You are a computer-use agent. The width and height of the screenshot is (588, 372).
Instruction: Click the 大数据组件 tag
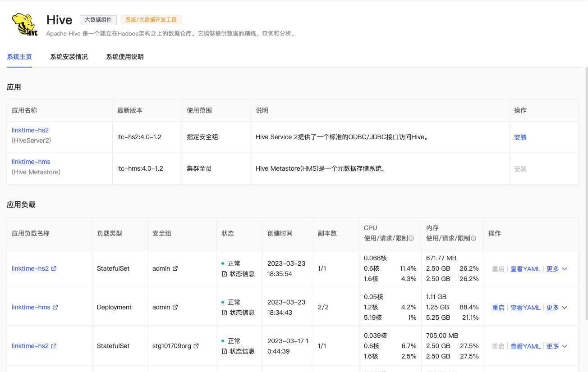click(x=98, y=20)
